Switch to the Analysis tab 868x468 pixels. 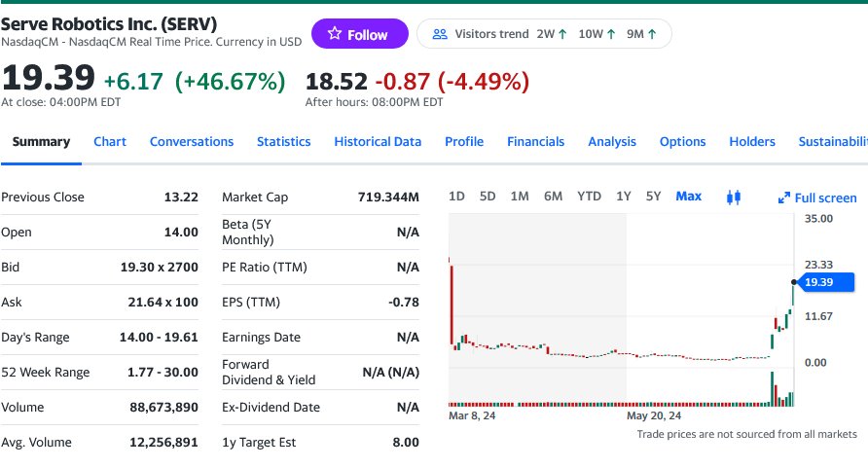(612, 142)
